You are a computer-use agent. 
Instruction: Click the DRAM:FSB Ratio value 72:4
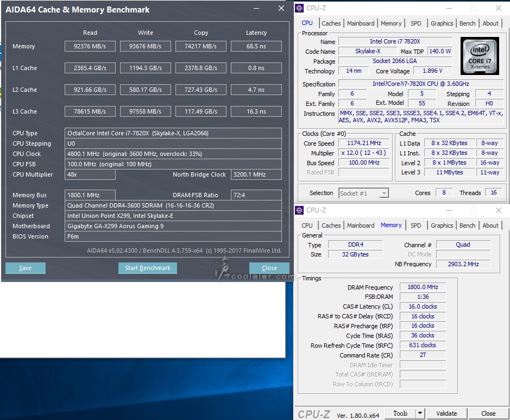(x=256, y=195)
